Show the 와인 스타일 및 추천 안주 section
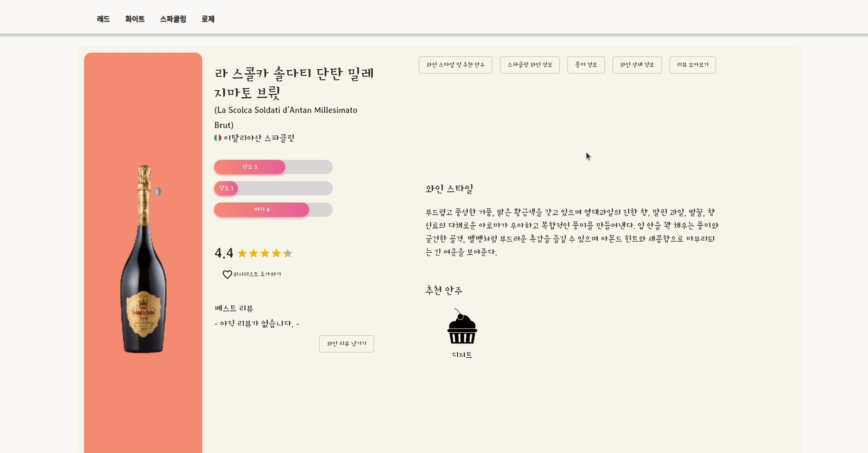 pos(455,65)
